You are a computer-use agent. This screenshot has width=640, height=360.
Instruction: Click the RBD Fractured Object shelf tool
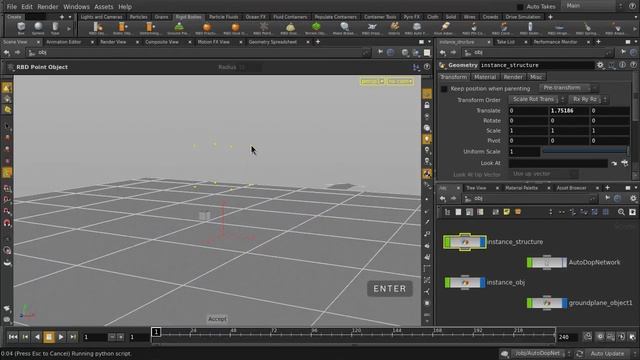(x=207, y=28)
